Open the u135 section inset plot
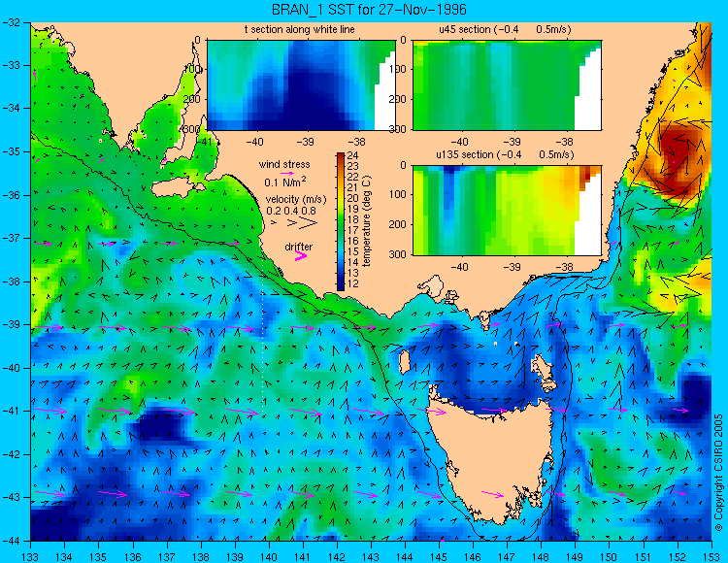The image size is (728, 563). coord(507,211)
